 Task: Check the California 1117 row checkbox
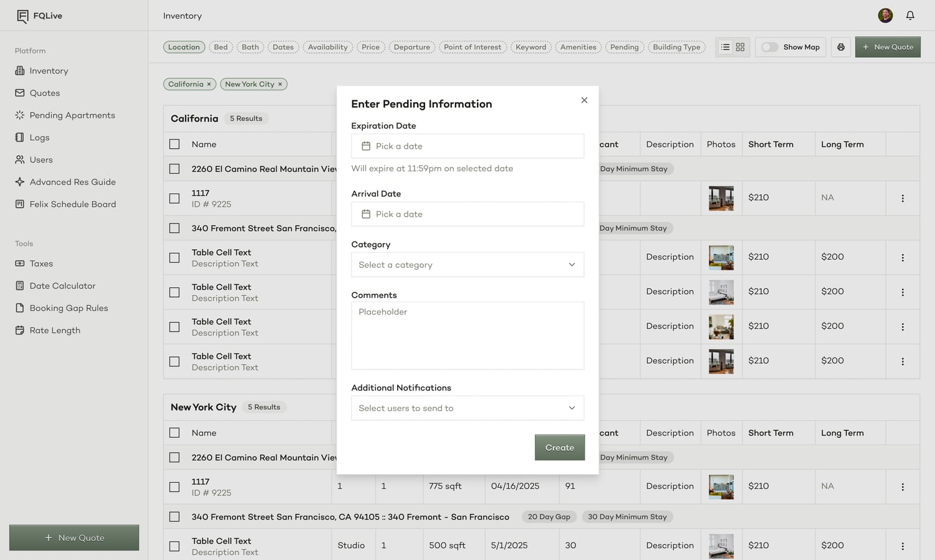click(175, 198)
